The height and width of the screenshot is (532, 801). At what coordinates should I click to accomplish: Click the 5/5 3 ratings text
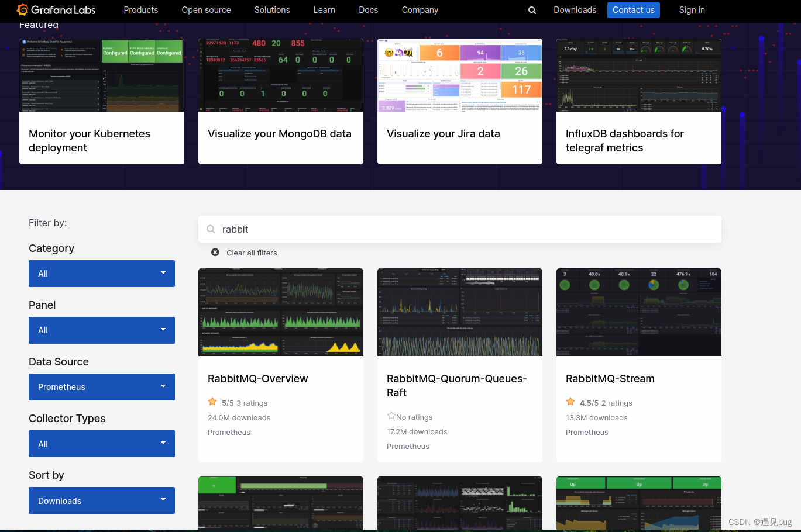click(245, 403)
